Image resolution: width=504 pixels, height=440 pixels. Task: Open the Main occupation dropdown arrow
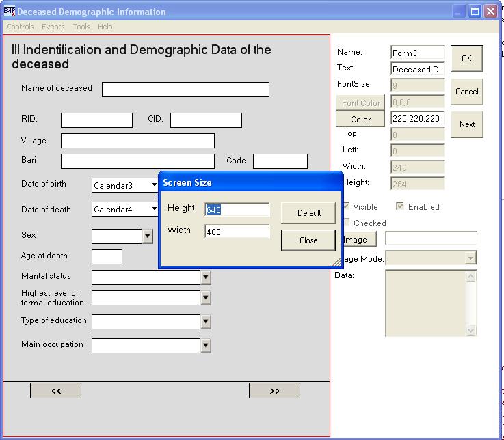(x=206, y=346)
